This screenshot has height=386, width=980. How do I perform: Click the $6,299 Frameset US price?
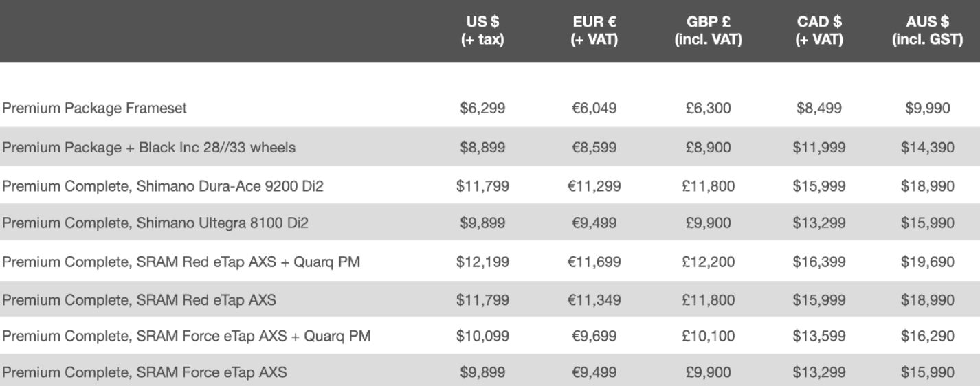point(482,108)
